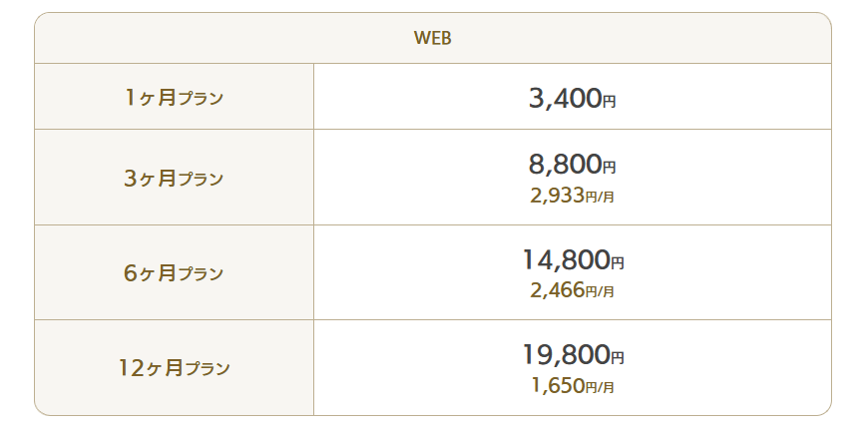Select the 3ヶ月プラン row label
868x430 pixels.
click(174, 179)
